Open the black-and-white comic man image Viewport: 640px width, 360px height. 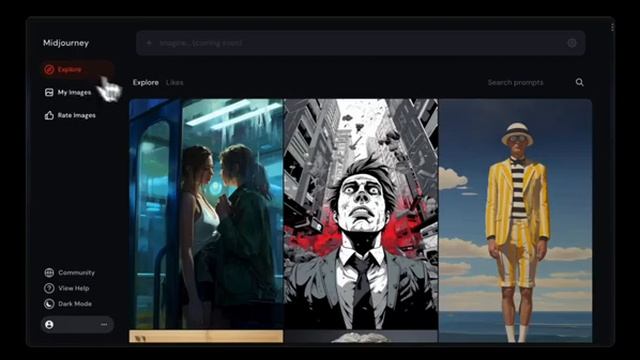(x=361, y=214)
